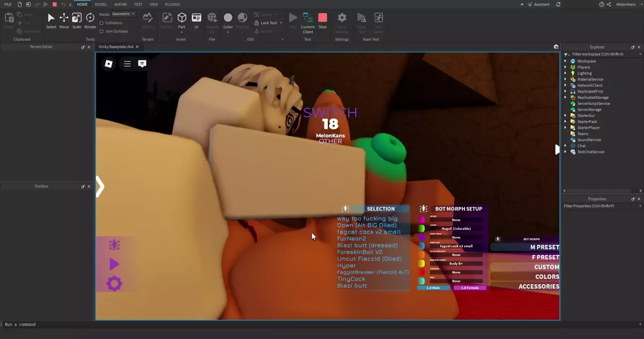Enable the Collisions checkbox
Viewport: 644px width, 339px height.
click(102, 23)
